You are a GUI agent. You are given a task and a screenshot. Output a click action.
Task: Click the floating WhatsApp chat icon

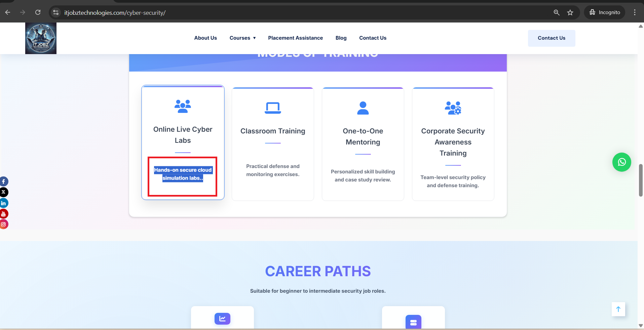click(621, 162)
